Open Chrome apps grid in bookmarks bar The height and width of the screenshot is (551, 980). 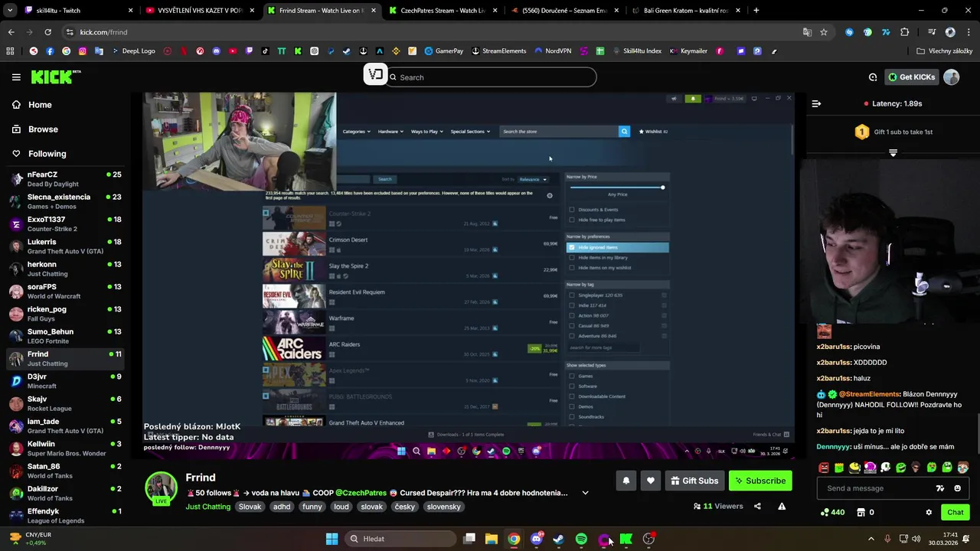10,51
